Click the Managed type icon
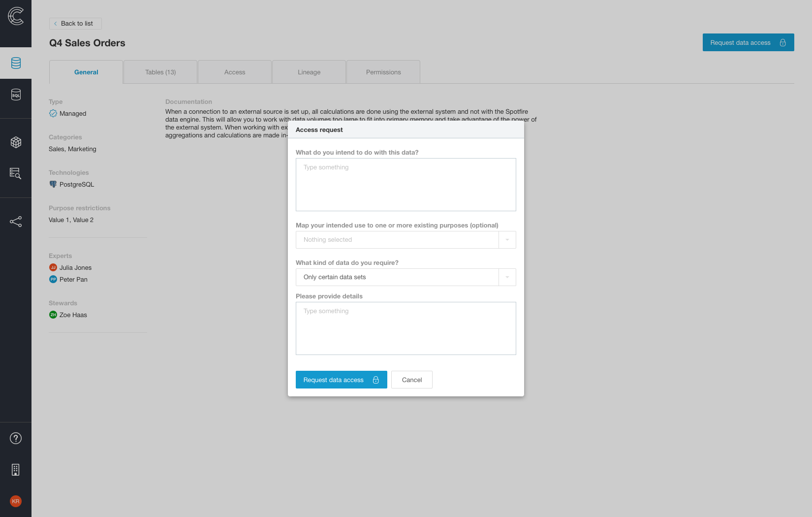This screenshot has width=812, height=517. point(53,113)
